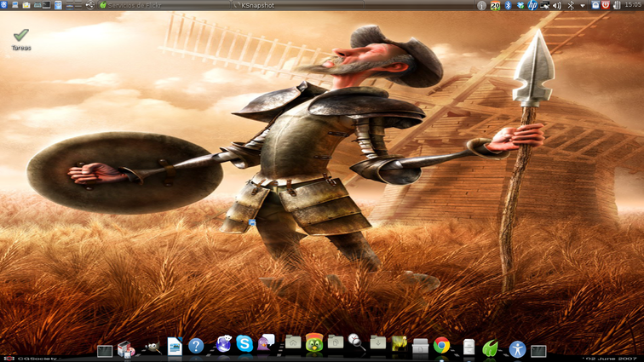Image resolution: width=644 pixels, height=362 pixels.
Task: Open the volume speaker control
Action: [x=557, y=5]
